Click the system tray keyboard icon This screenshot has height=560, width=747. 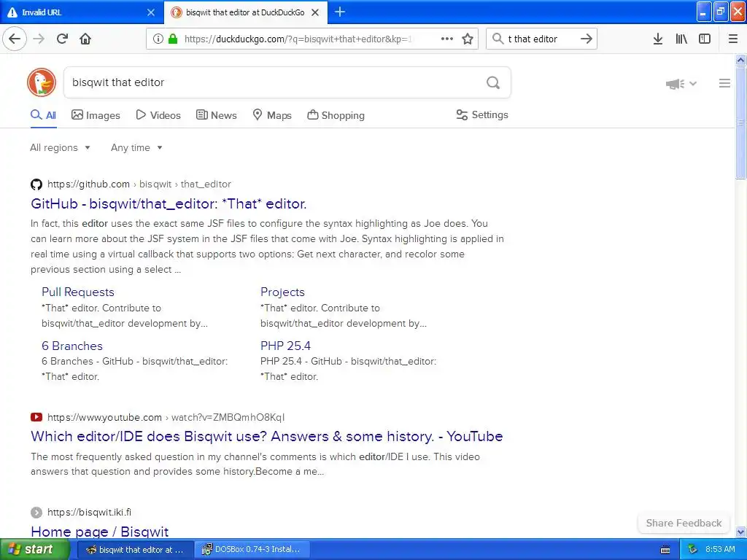[x=665, y=550]
